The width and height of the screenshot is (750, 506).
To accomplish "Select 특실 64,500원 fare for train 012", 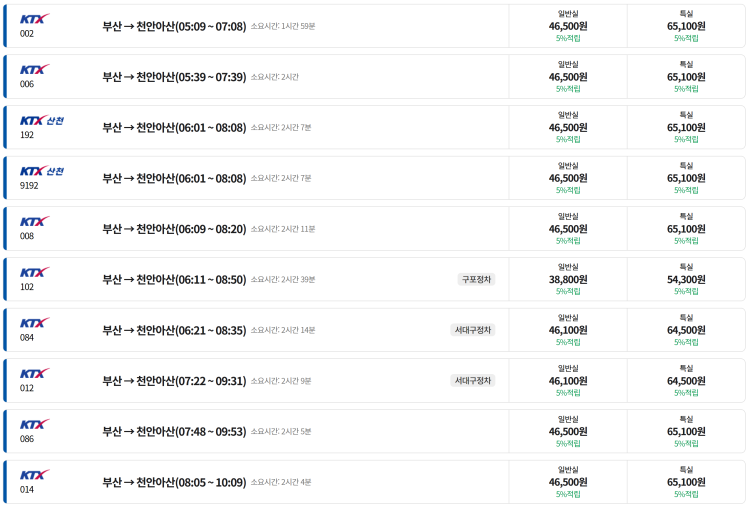I will pyautogui.click(x=686, y=381).
